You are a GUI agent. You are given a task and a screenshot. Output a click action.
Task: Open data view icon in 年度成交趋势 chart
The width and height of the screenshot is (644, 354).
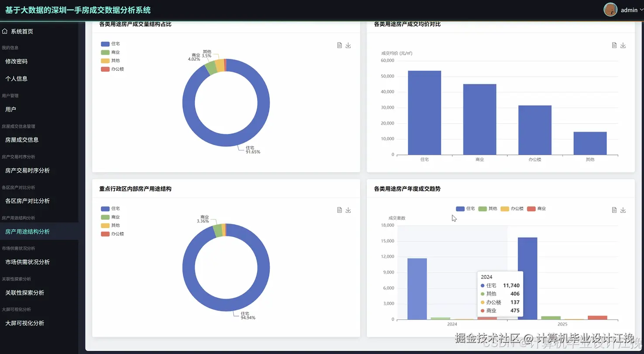point(614,210)
